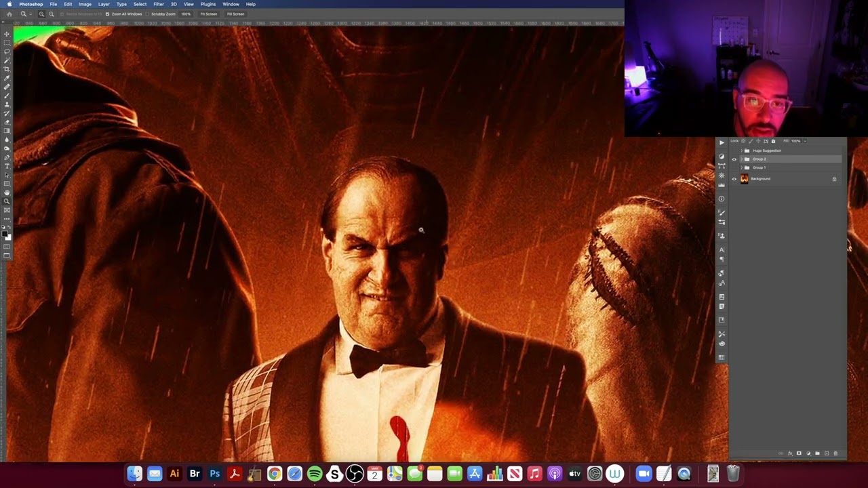Image resolution: width=868 pixels, height=488 pixels.
Task: Select the Eraser tool
Action: pos(7,122)
